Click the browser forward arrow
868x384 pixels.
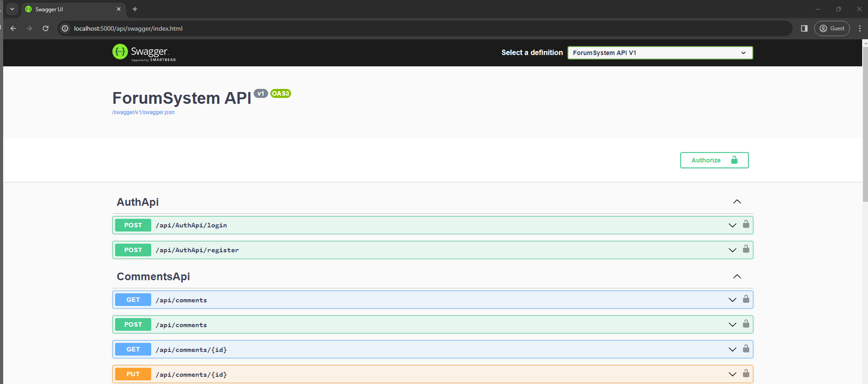point(29,28)
